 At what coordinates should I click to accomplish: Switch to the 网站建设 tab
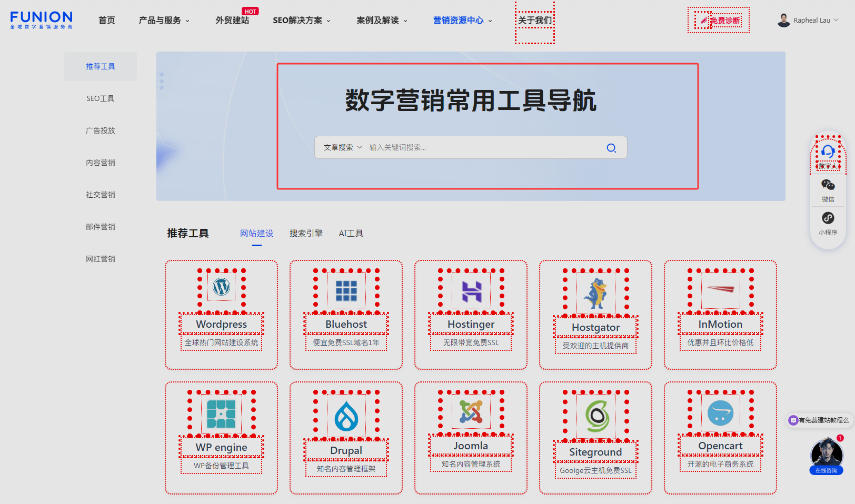pyautogui.click(x=257, y=234)
